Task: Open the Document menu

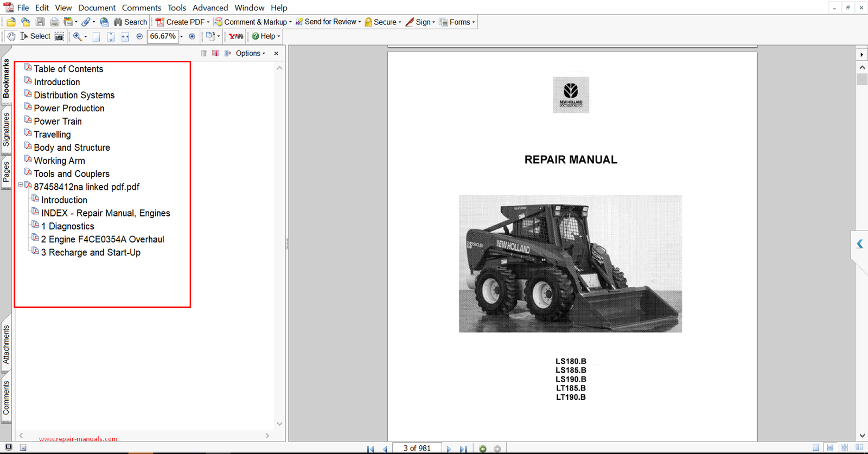Action: [97, 8]
